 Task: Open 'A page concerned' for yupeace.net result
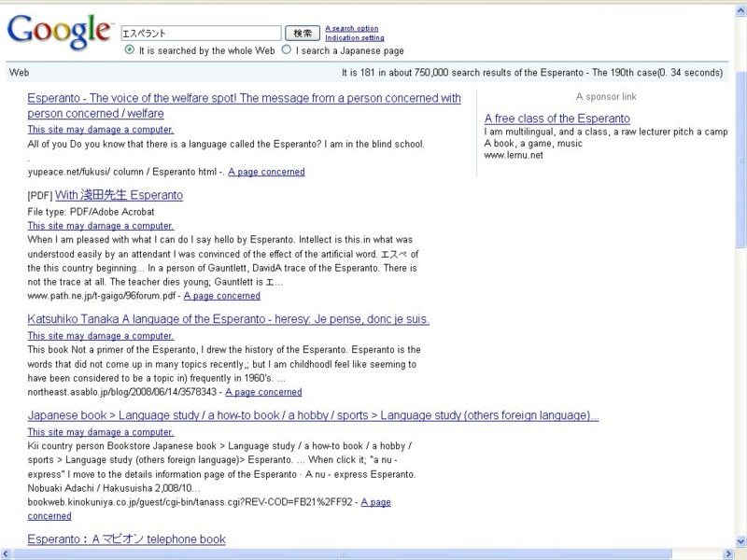click(266, 172)
